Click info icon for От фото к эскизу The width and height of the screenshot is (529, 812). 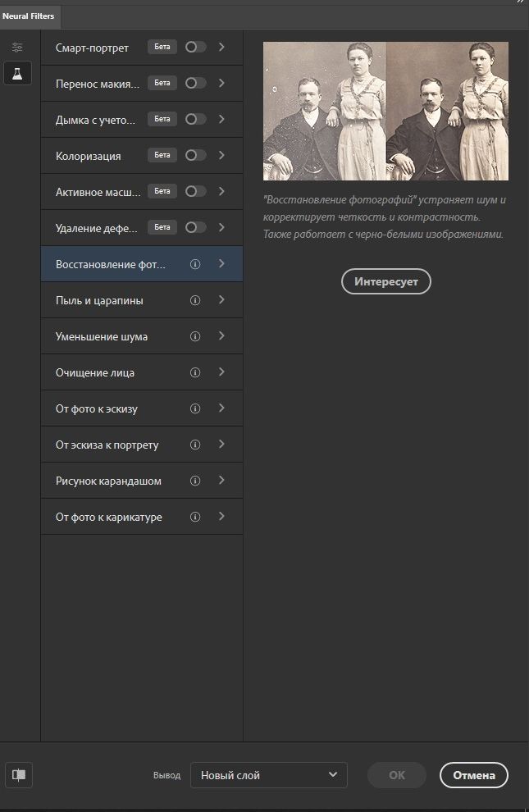click(x=195, y=408)
